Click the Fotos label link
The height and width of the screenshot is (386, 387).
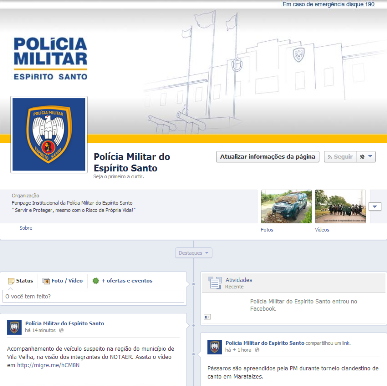point(267,230)
